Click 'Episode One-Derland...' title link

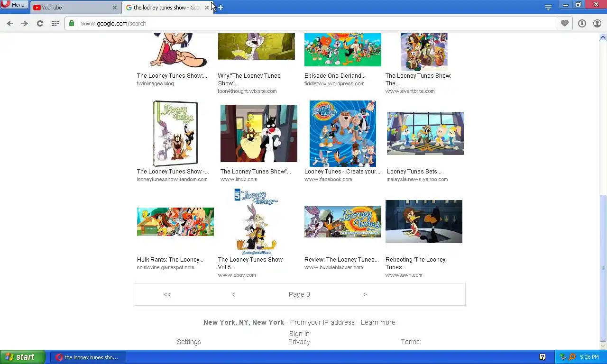tap(335, 76)
